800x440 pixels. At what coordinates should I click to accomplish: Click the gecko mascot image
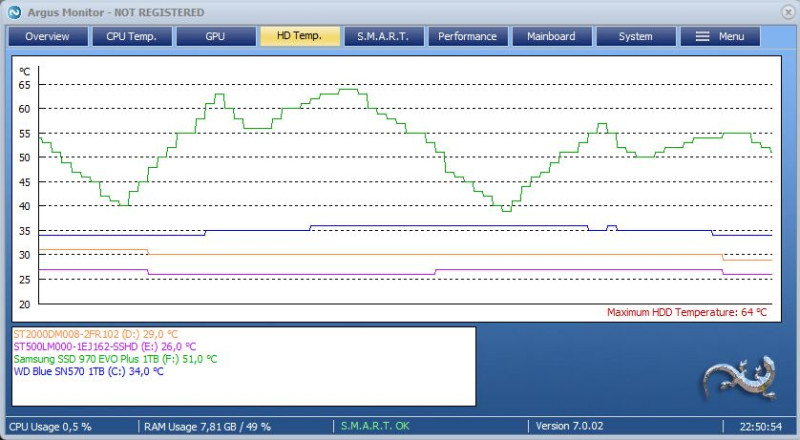(741, 378)
